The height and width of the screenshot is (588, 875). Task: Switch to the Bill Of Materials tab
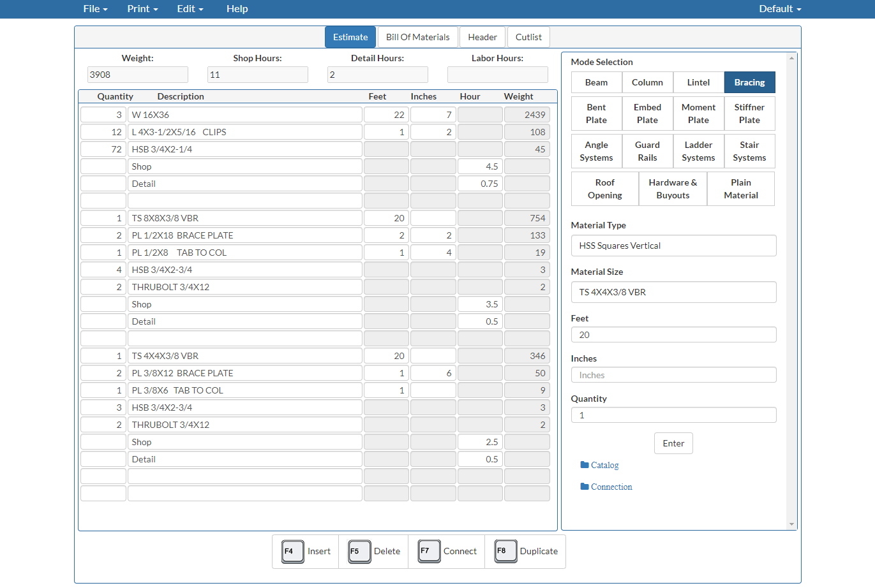coord(418,37)
